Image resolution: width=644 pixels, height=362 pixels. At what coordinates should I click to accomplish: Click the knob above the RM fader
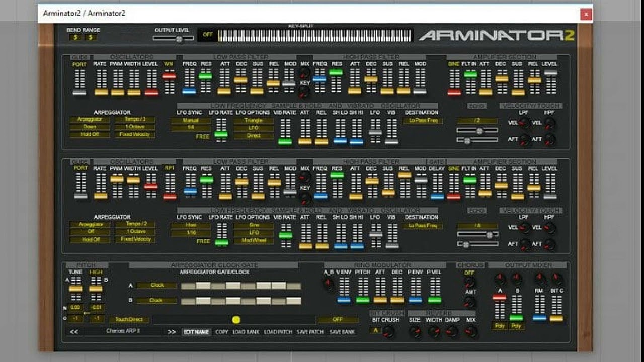[x=539, y=280]
